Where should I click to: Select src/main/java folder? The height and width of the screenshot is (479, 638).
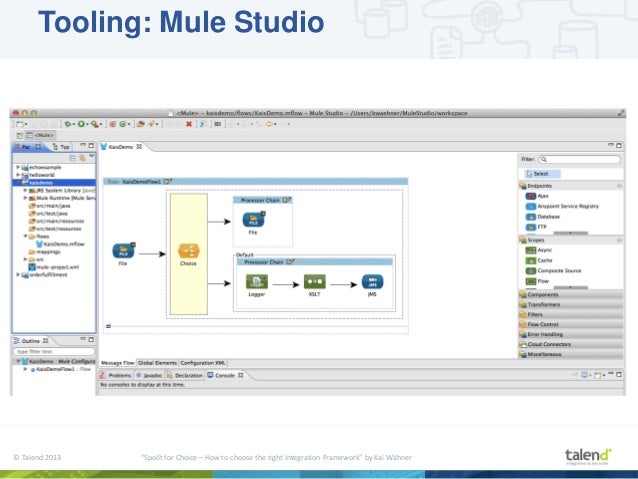coord(49,206)
